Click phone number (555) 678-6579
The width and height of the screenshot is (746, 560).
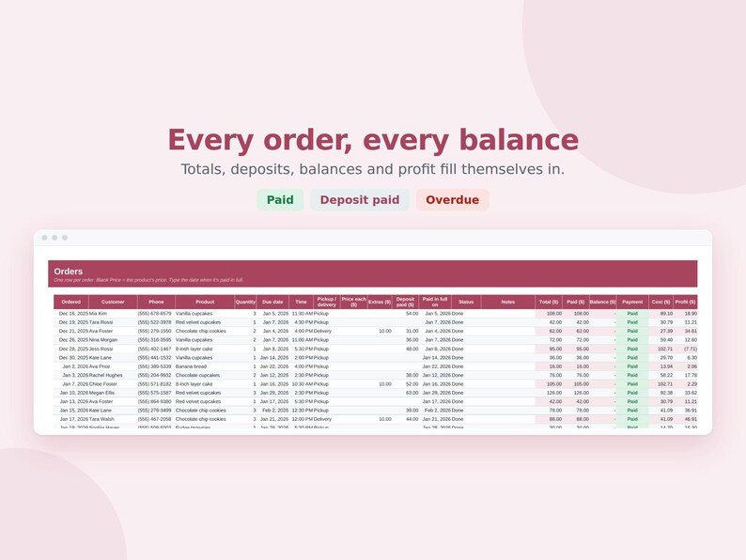tap(155, 314)
